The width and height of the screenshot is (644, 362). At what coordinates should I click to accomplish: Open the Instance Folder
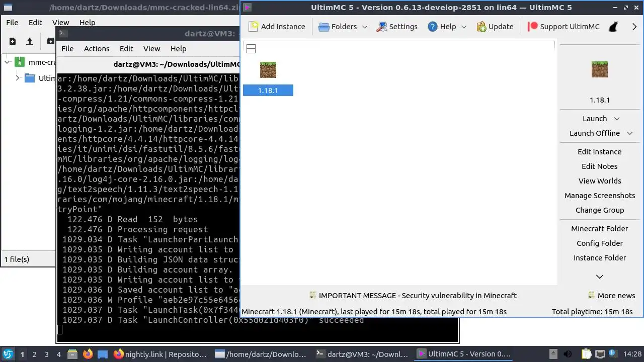click(x=600, y=258)
